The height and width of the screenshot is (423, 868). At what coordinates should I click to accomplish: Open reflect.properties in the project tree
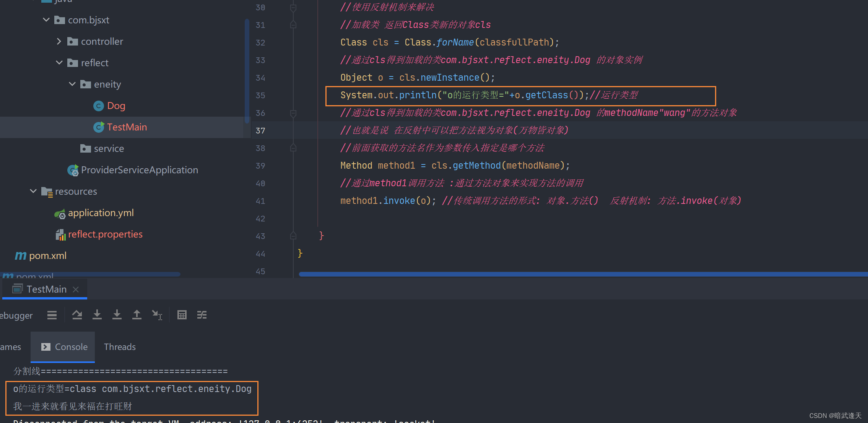click(105, 234)
